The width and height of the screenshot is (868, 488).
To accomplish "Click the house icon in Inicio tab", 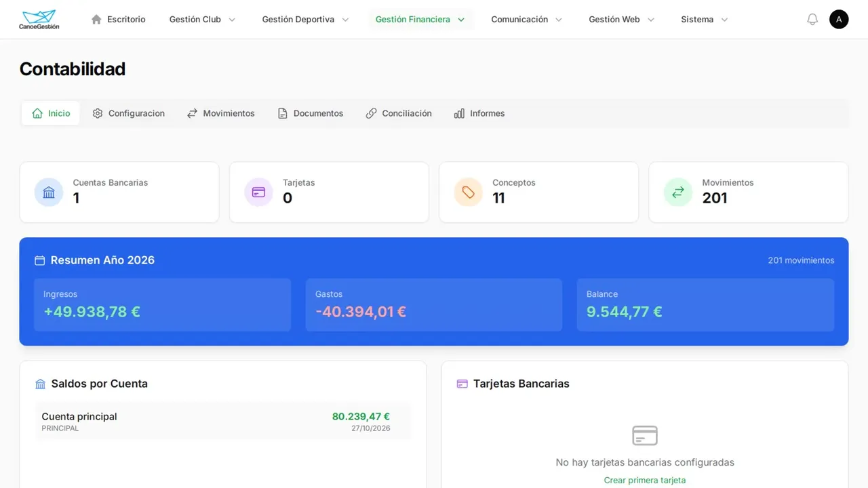I will coord(37,113).
